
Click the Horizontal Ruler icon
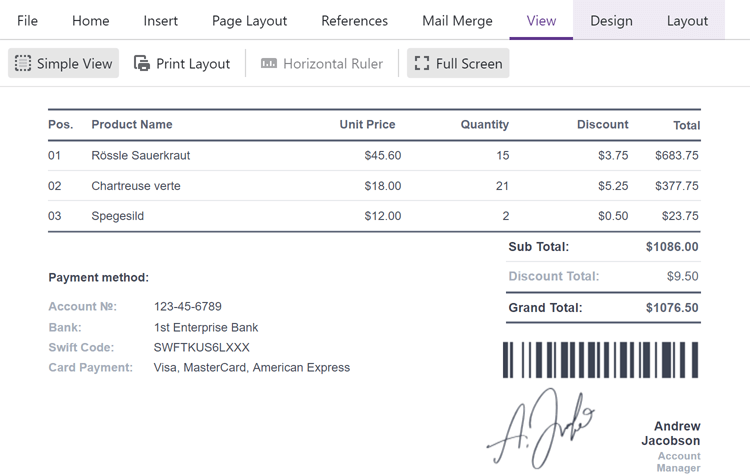[269, 63]
